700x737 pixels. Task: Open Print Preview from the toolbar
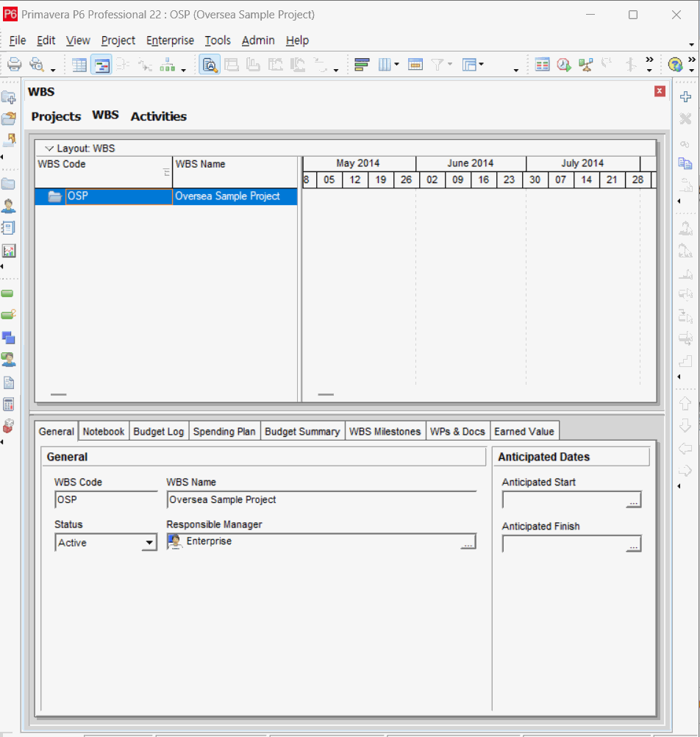tap(36, 64)
